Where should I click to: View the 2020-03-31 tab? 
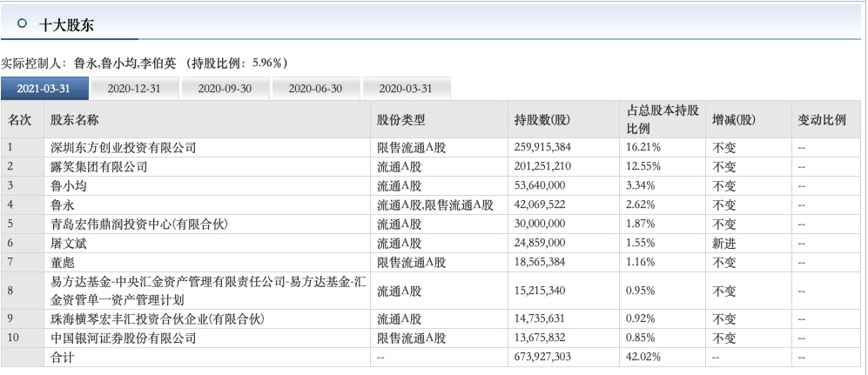click(x=407, y=89)
